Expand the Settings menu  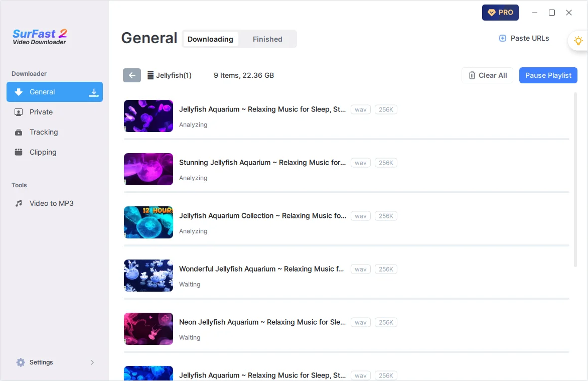(55, 362)
